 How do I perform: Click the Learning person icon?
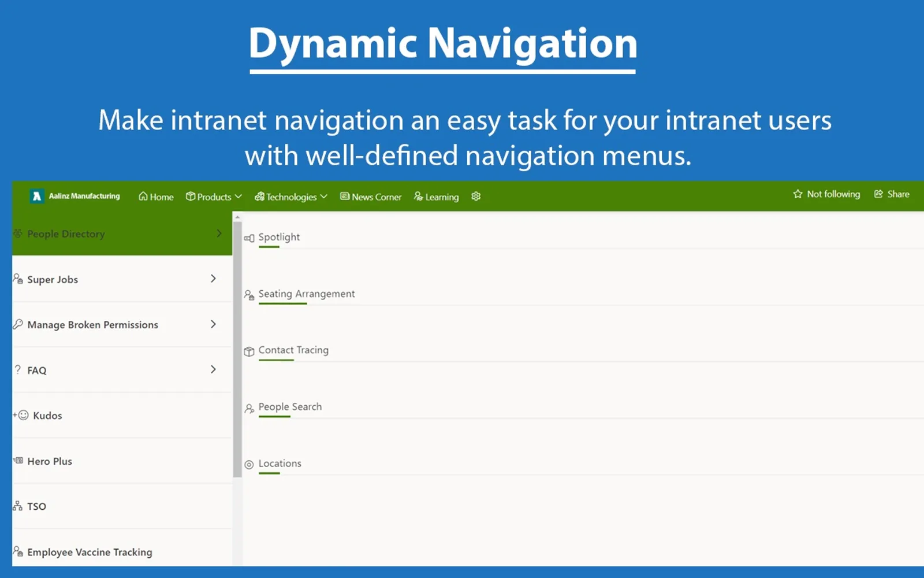pos(419,197)
